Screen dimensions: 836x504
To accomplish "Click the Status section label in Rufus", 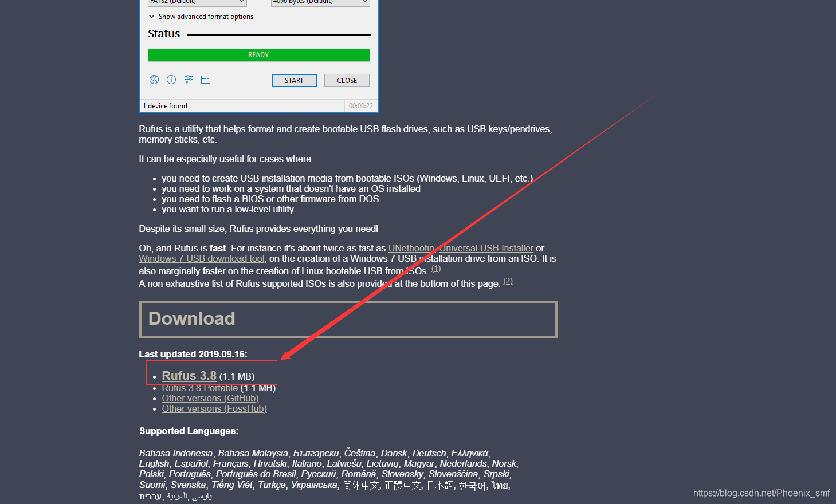I will point(164,34).
